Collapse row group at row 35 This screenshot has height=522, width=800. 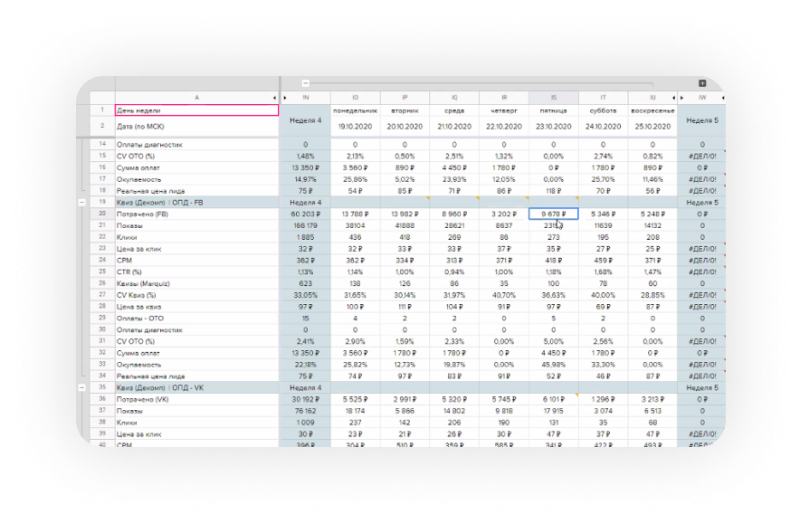[x=82, y=388]
